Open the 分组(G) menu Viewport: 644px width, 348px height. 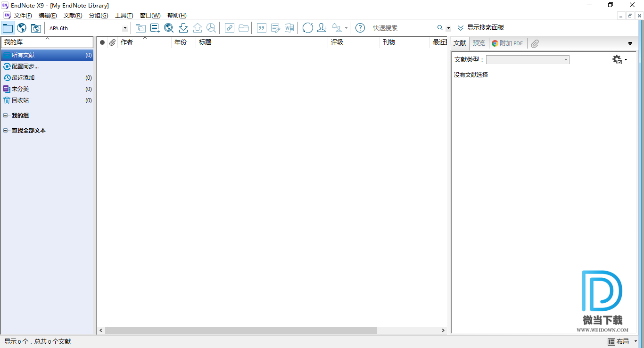click(99, 16)
